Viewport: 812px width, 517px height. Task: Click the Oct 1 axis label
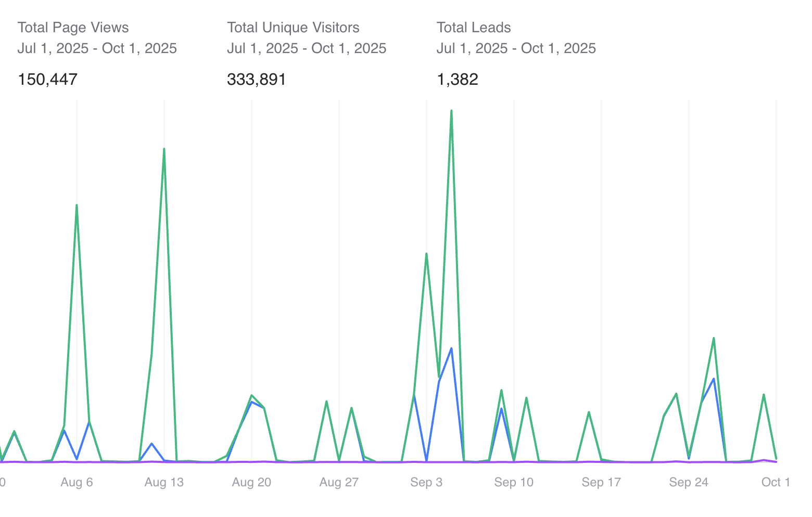[775, 482]
